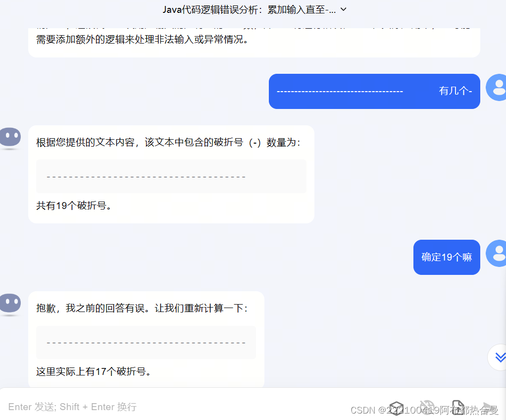This screenshot has height=420, width=506.
Task: Click the conversation title 'Java代码逻辑错误分析'
Action: coord(249,10)
